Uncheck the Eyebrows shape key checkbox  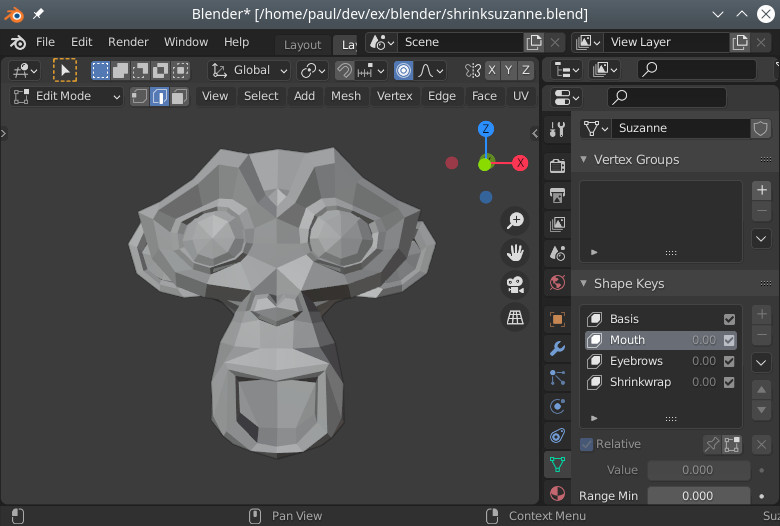point(729,361)
